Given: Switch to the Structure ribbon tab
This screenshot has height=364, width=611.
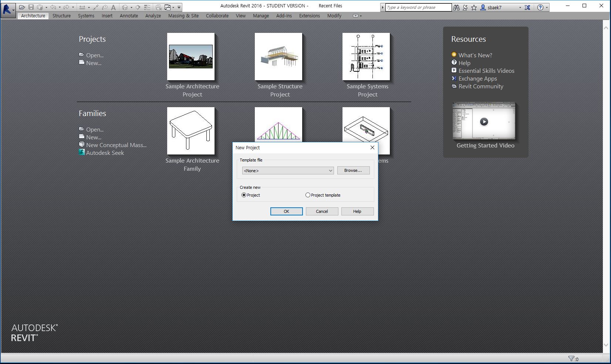Looking at the screenshot, I should [61, 16].
